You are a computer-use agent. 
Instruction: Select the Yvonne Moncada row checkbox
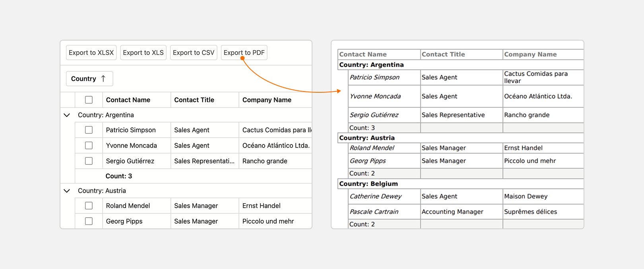click(x=89, y=146)
